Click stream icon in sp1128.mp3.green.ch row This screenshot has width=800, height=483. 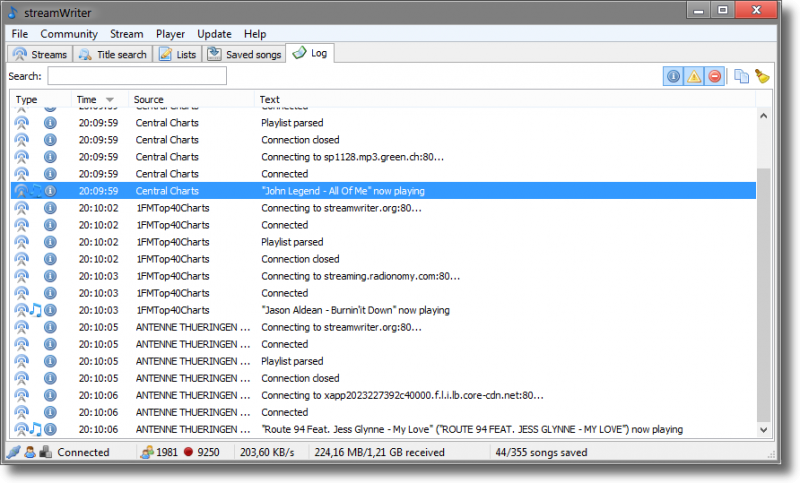coord(21,157)
